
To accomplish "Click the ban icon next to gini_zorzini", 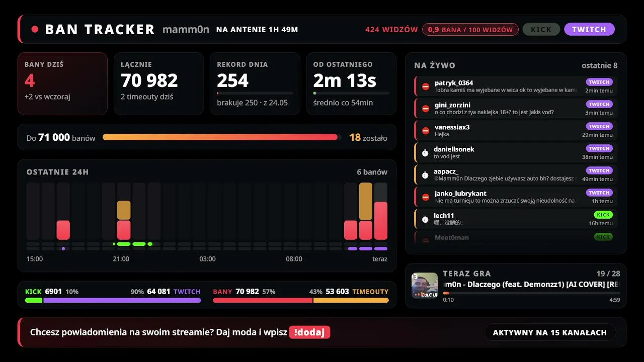I will point(426,109).
